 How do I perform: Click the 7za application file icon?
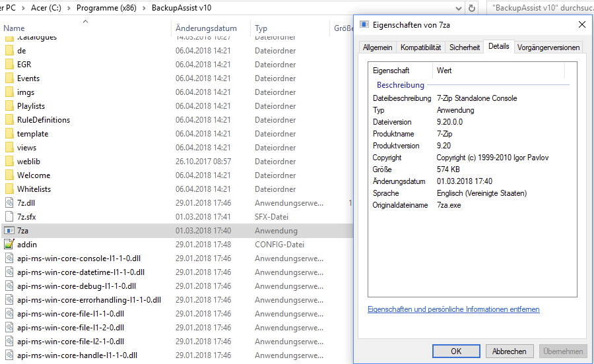9,231
